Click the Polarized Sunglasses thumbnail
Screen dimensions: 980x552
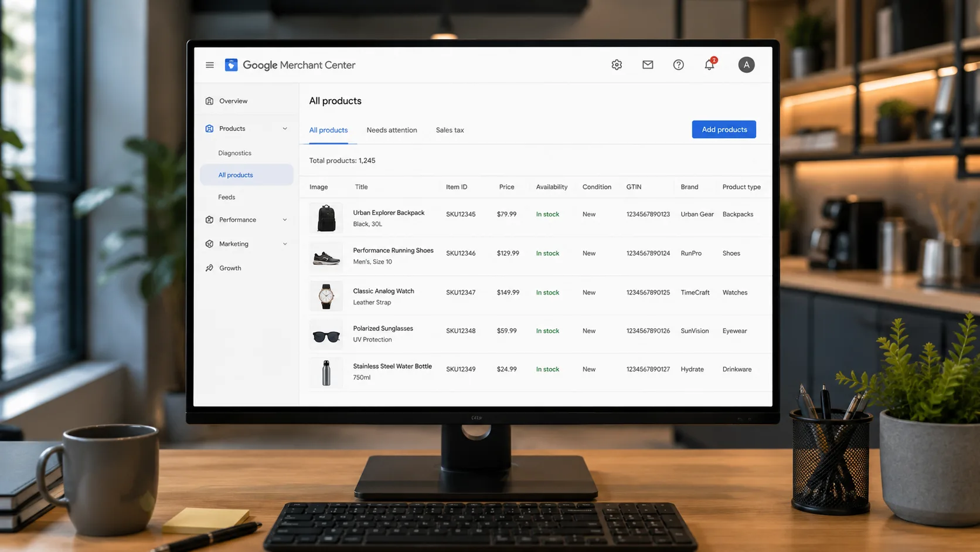326,335
